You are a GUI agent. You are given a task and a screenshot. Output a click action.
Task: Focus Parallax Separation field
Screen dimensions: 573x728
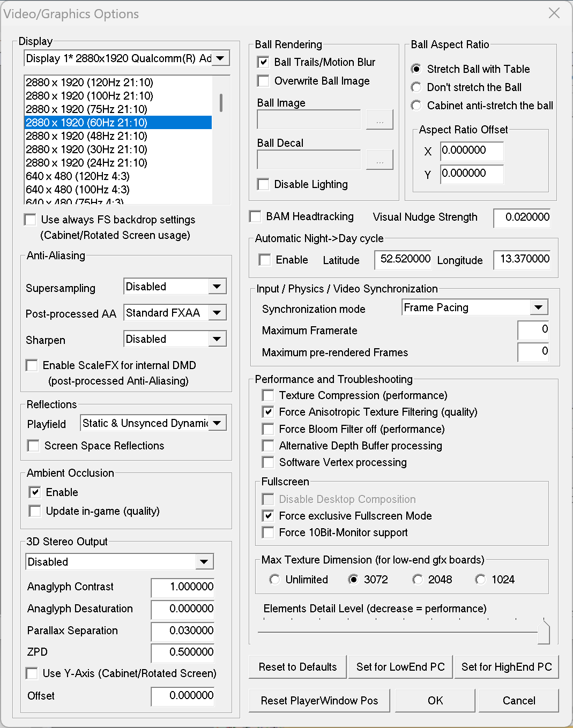(183, 632)
